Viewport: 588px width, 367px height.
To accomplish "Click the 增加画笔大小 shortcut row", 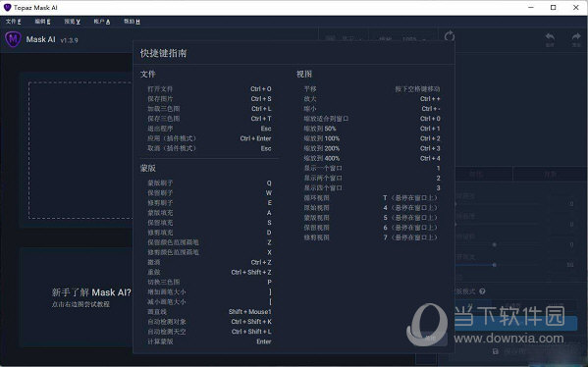I will pos(209,292).
